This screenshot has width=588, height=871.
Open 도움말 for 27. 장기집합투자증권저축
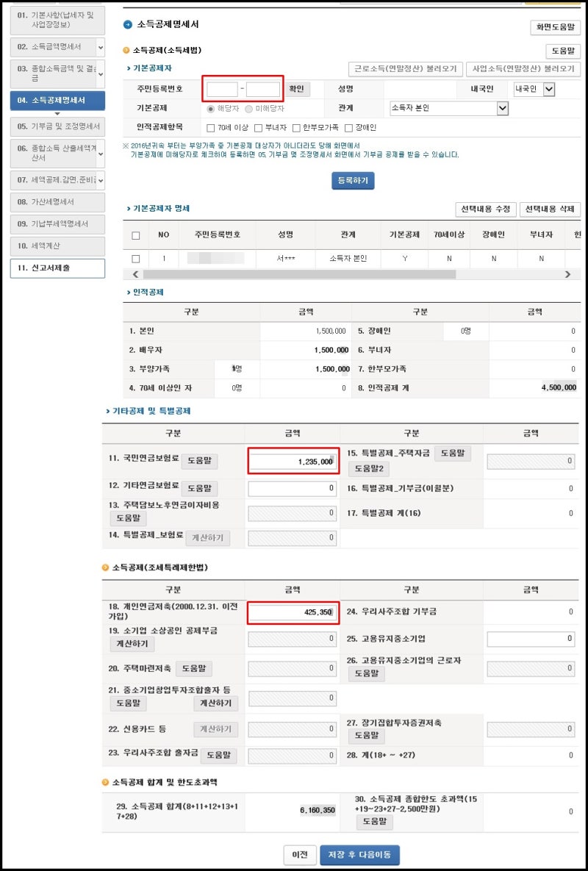pyautogui.click(x=367, y=736)
